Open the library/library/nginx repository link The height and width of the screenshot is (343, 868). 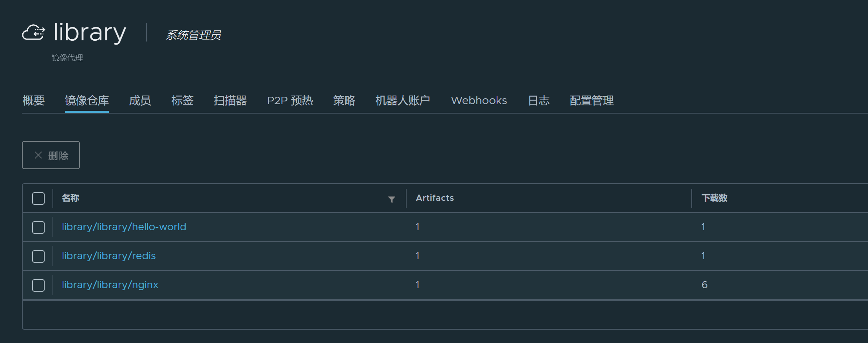point(110,285)
